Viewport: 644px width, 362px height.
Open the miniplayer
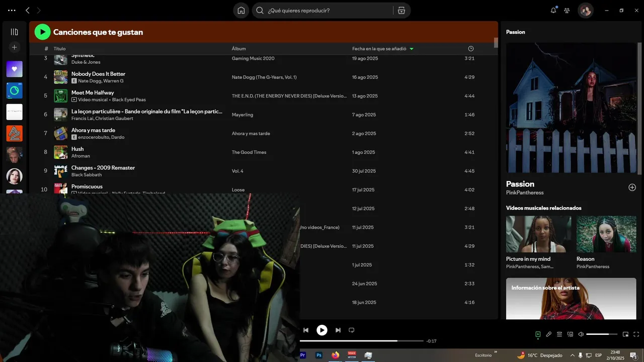coord(625,334)
